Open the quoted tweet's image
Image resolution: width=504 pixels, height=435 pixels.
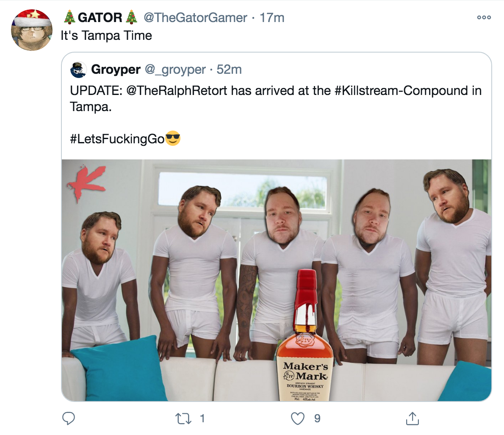(x=277, y=280)
